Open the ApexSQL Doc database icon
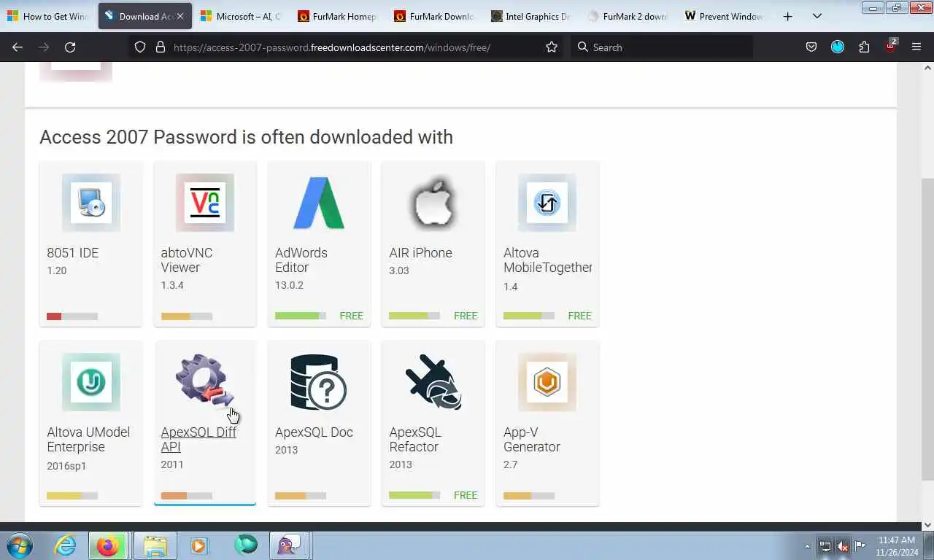The height and width of the screenshot is (560, 934). tap(319, 382)
